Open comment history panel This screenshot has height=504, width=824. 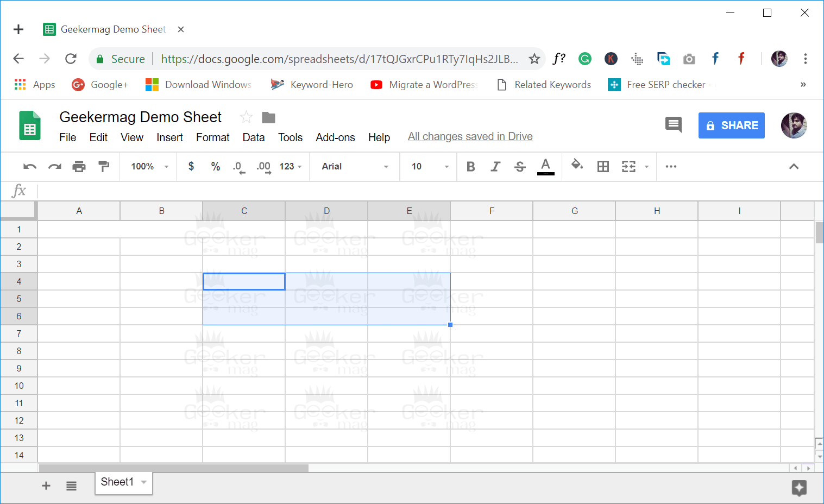[x=674, y=125]
